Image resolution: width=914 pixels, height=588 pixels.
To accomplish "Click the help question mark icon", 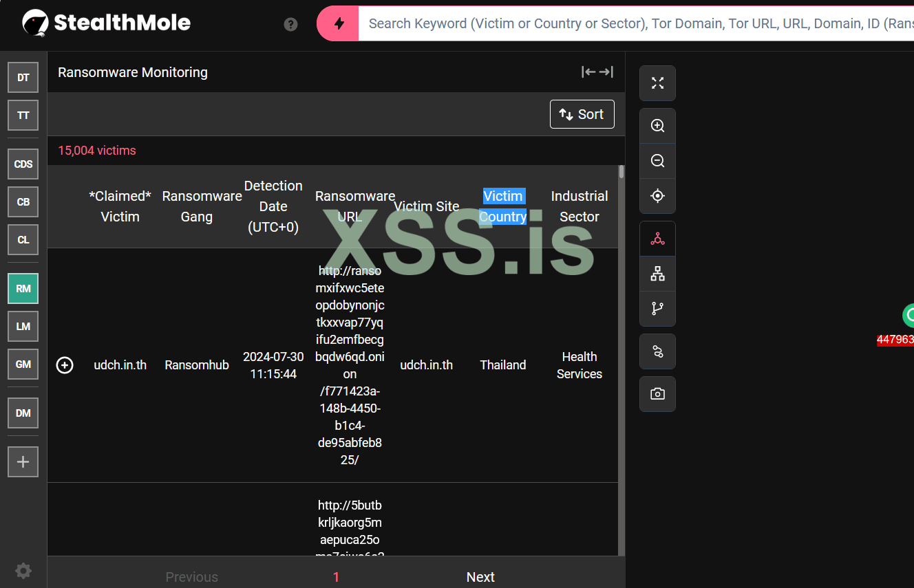I will pyautogui.click(x=290, y=24).
